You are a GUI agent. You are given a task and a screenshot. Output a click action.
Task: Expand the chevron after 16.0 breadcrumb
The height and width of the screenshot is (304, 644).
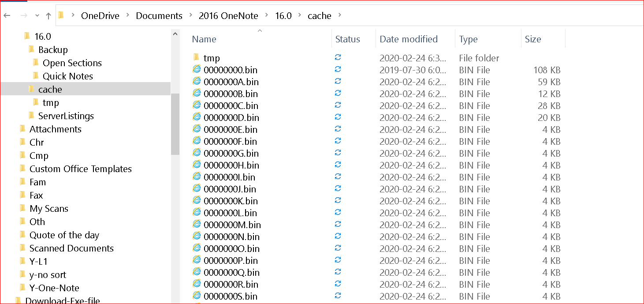[300, 15]
